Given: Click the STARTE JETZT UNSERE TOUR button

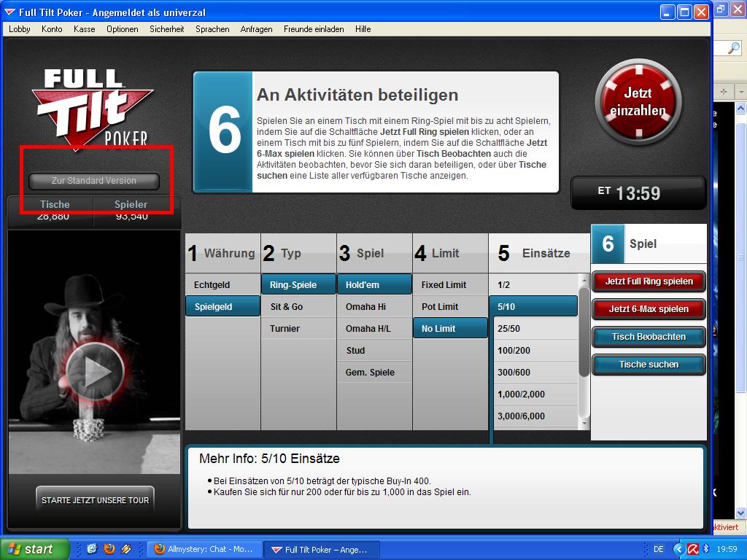Looking at the screenshot, I should click(x=95, y=500).
